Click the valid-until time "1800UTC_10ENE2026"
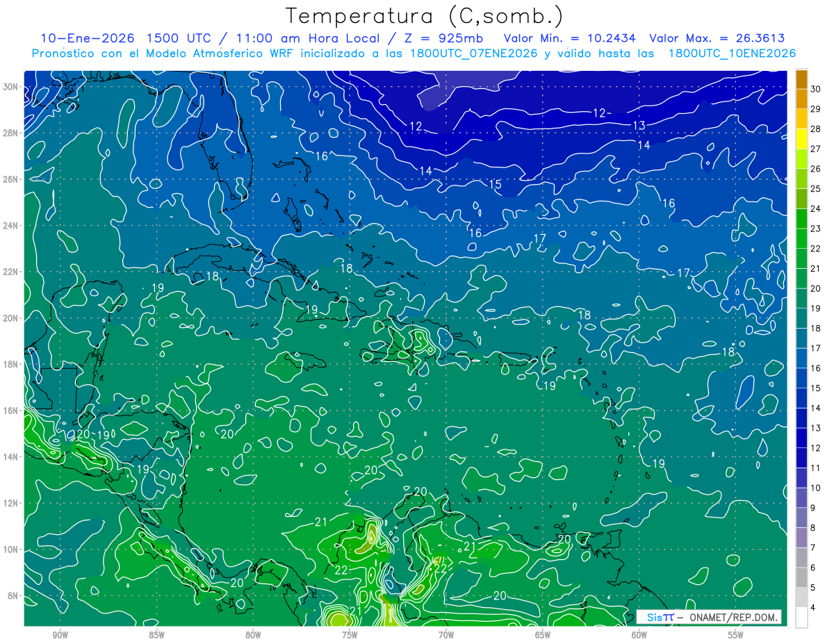 pos(732,53)
